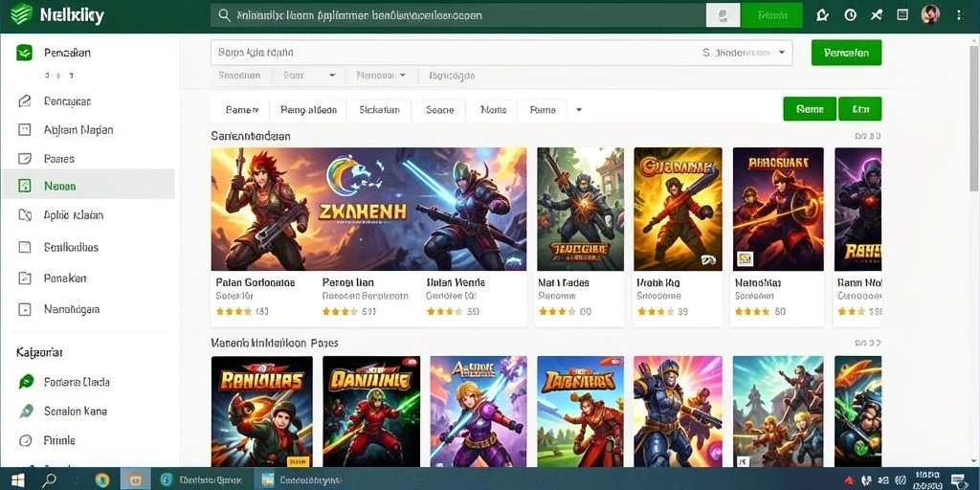Click the taskbar search magnifier icon
This screenshot has width=980, height=490.
[x=50, y=480]
